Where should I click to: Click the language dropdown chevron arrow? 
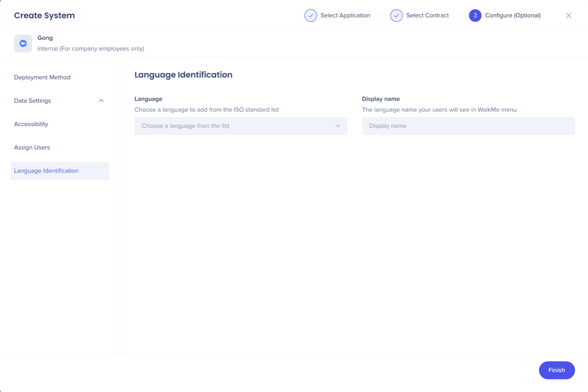point(338,126)
